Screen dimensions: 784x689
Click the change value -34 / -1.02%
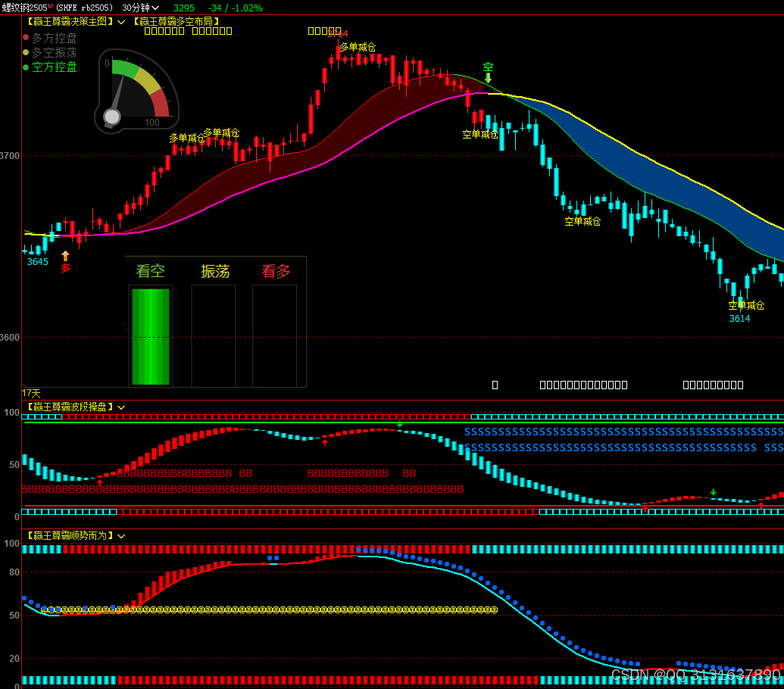click(x=236, y=8)
